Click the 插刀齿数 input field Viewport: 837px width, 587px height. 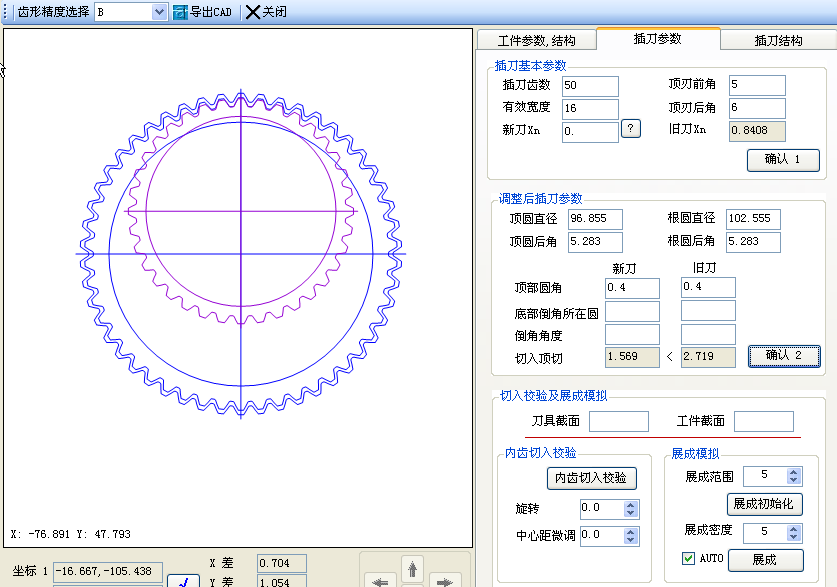pyautogui.click(x=590, y=86)
